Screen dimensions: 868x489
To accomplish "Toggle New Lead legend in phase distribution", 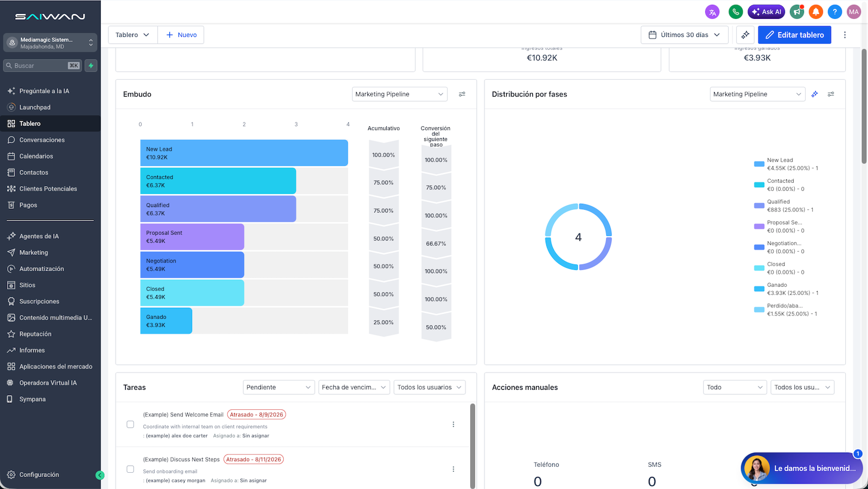I will [x=786, y=164].
